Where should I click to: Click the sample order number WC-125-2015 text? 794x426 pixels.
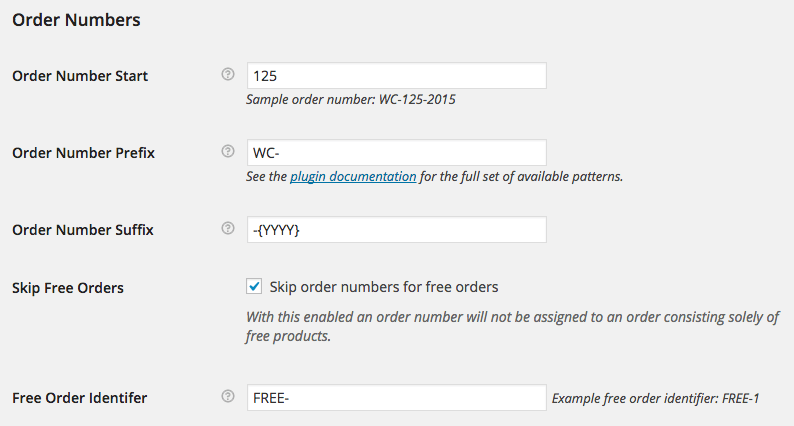coord(356,100)
